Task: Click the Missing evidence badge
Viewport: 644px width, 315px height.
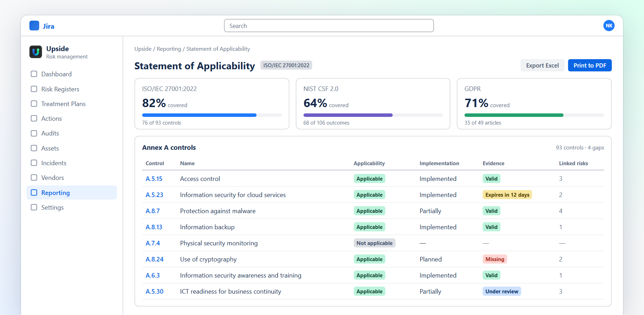Action: (495, 259)
